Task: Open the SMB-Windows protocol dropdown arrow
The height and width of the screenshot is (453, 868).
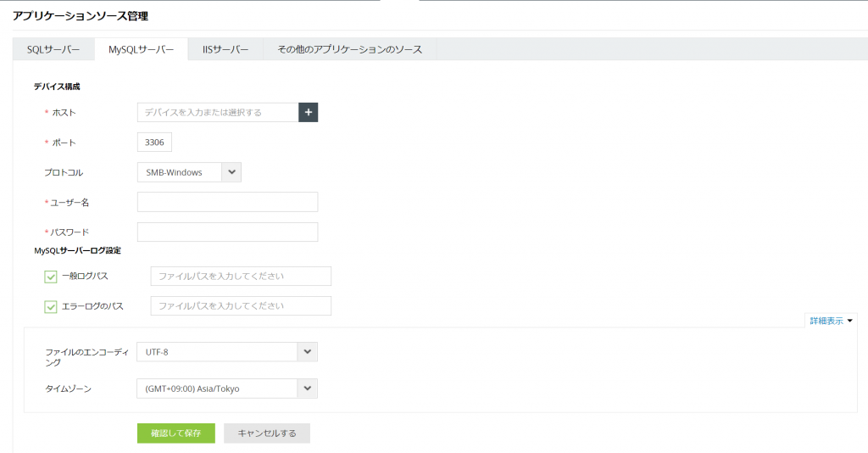Action: coord(231,172)
